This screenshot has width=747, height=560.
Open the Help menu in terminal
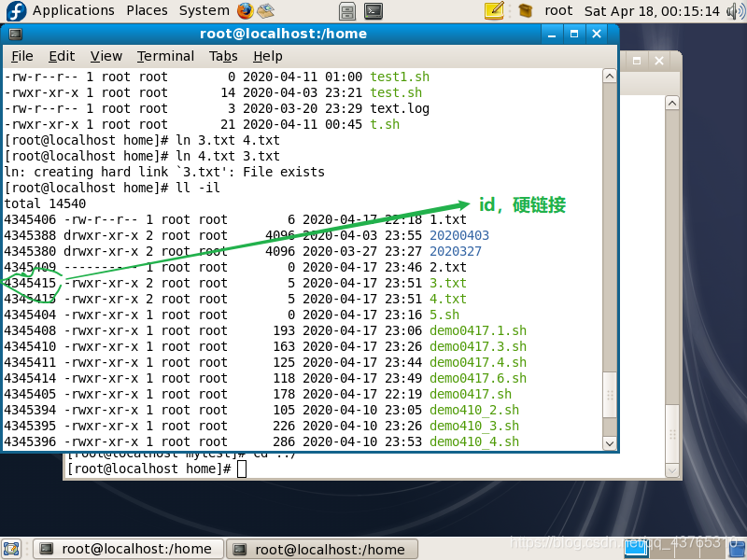268,56
